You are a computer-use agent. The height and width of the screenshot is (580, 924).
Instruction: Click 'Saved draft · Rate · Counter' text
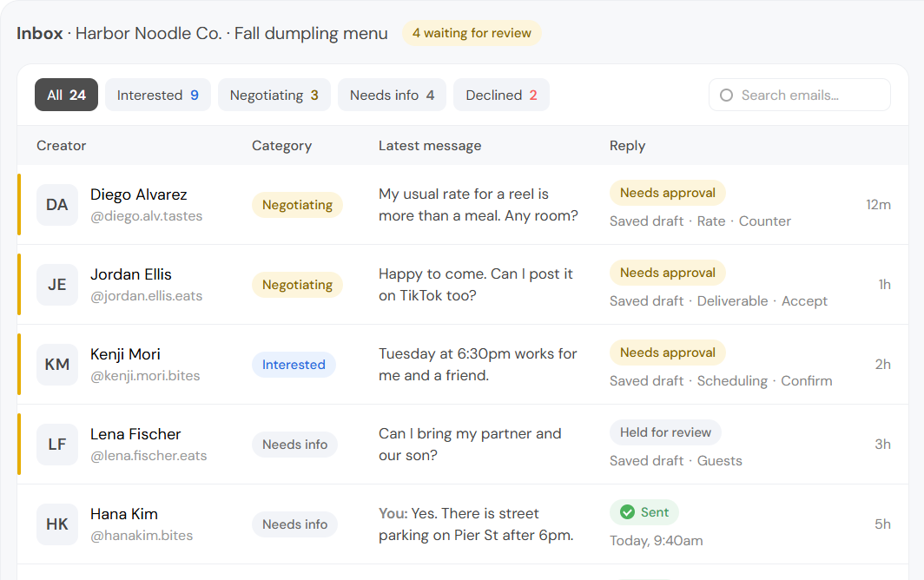(700, 221)
